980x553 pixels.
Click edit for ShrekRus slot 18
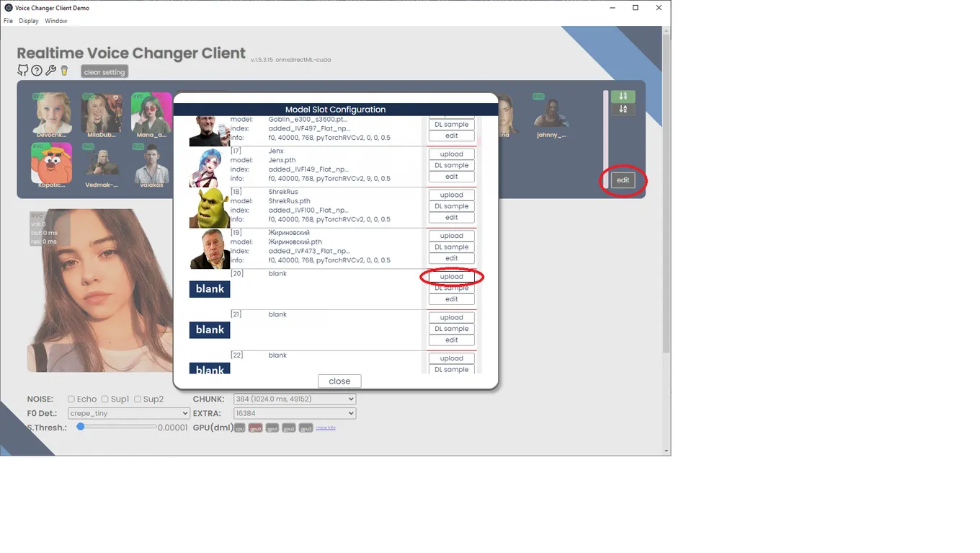(452, 217)
